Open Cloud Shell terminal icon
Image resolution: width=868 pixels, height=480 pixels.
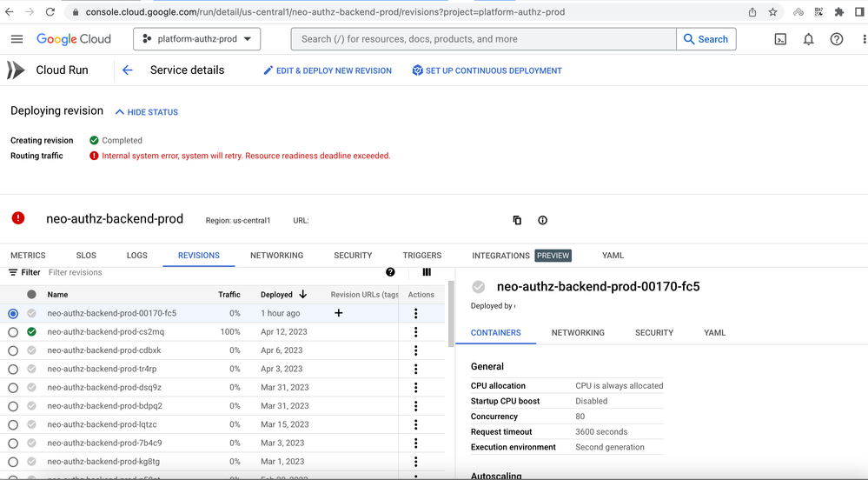coord(780,39)
